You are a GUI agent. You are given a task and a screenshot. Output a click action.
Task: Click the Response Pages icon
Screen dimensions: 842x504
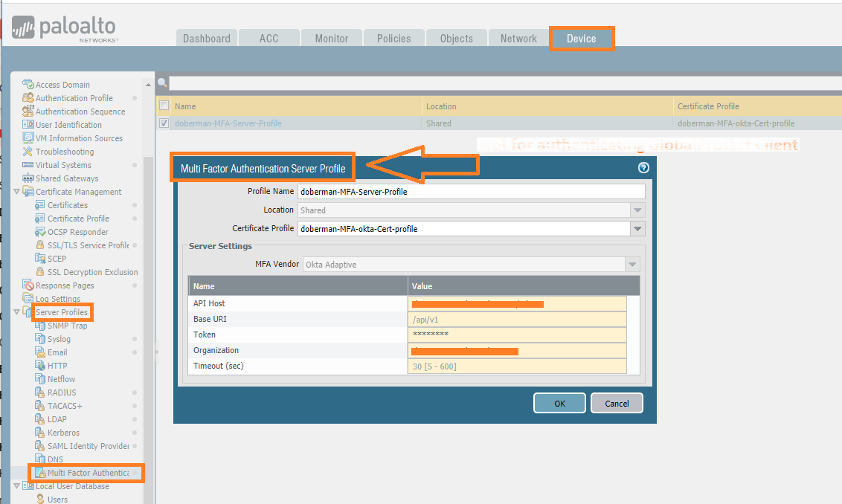pyautogui.click(x=28, y=285)
